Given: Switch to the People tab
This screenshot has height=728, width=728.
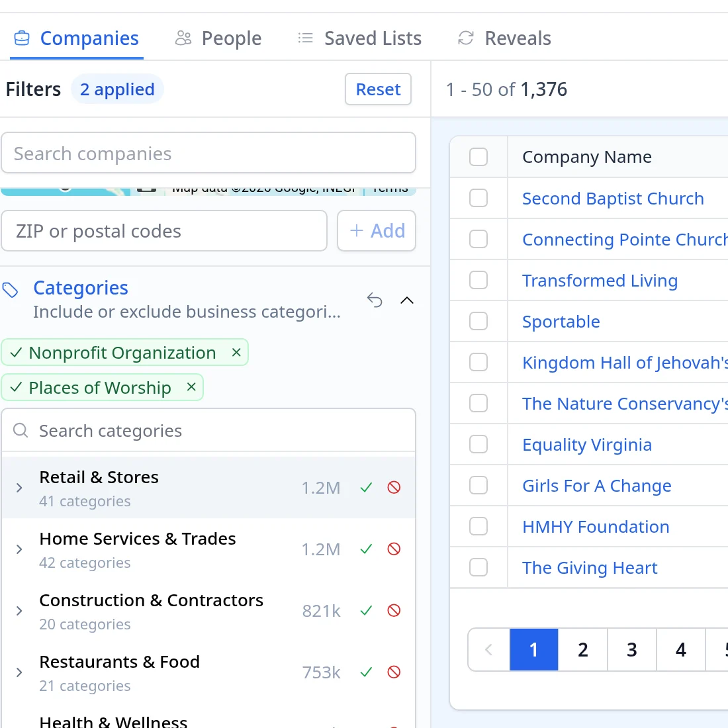Looking at the screenshot, I should coord(218,38).
